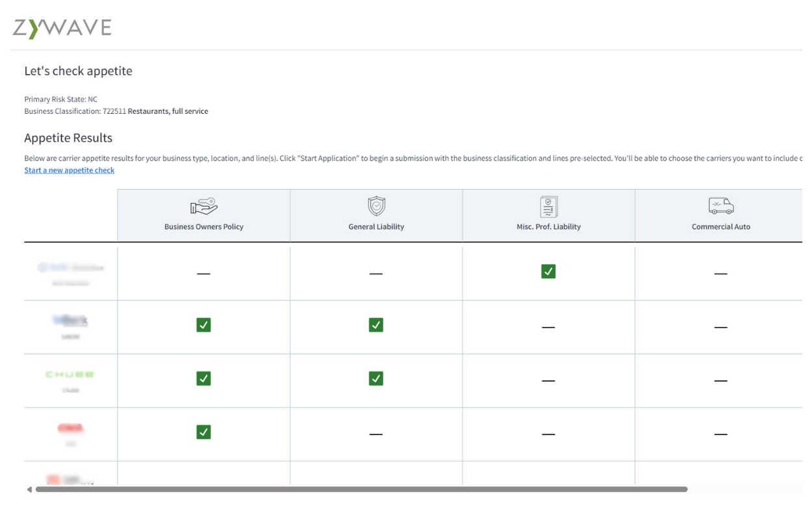
Task: Click the scroll-left arrow on the horizontal scrollbar
Action: (29, 490)
